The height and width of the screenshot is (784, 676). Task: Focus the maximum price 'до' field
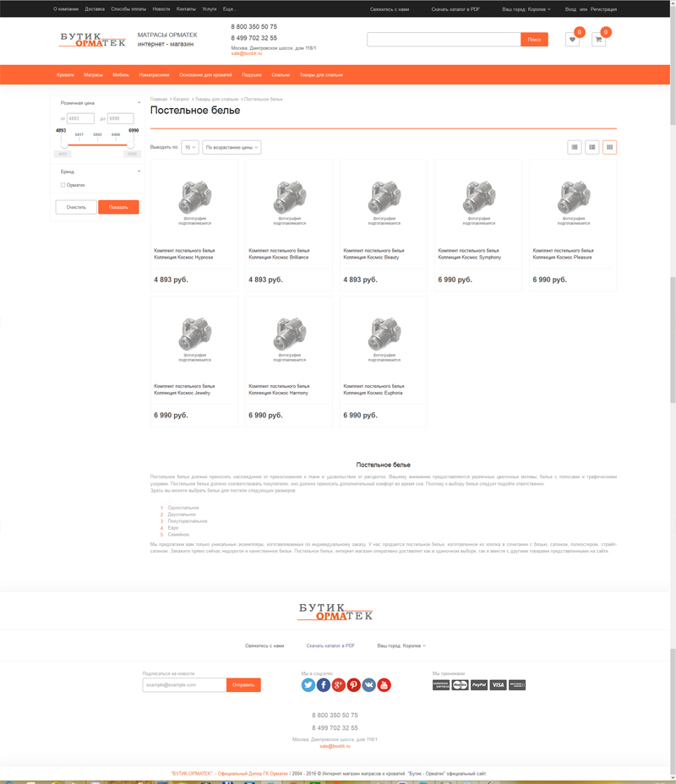pos(121,118)
